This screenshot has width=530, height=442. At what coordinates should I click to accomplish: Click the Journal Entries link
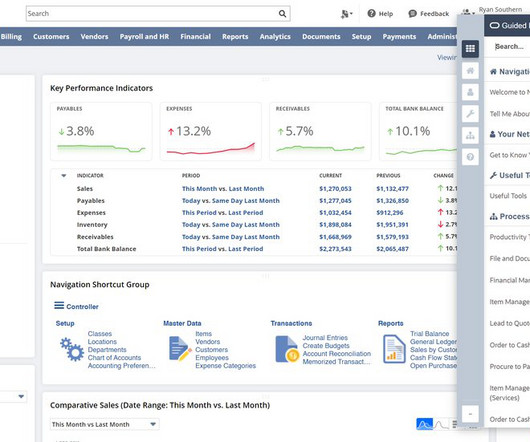point(325,338)
